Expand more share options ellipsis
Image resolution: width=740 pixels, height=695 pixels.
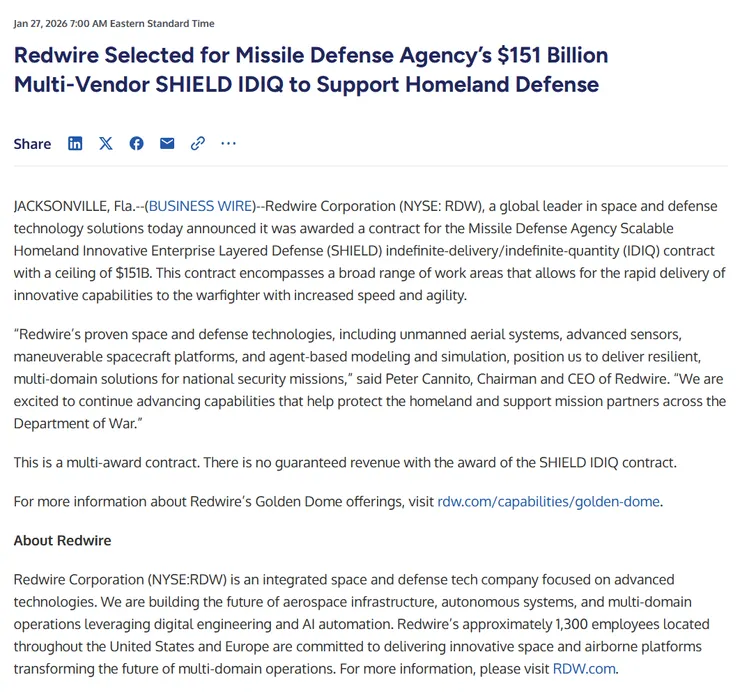229,144
